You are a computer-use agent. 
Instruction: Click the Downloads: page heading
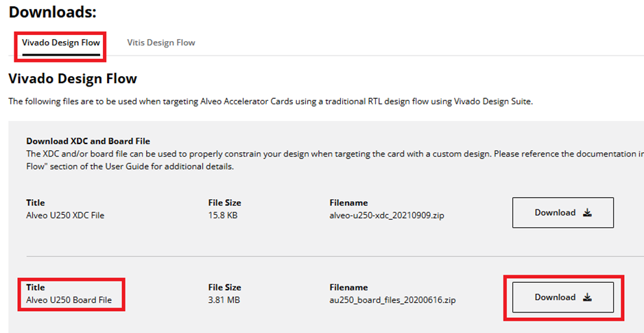(53, 12)
